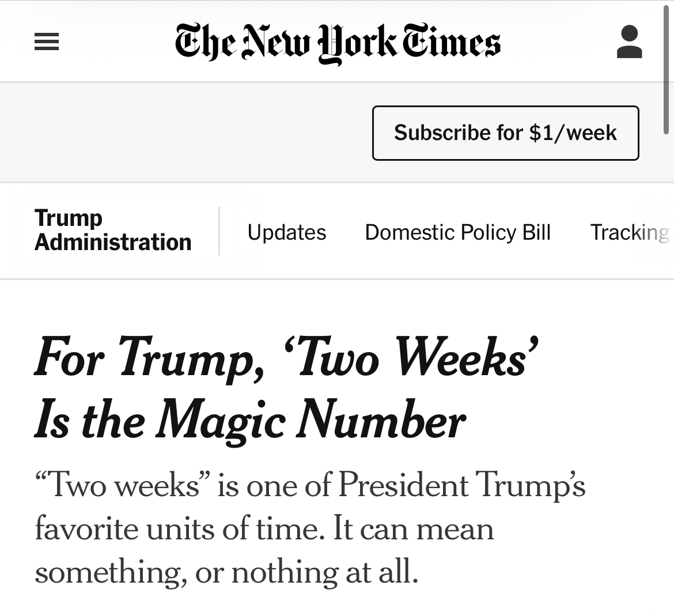
Task: Open the hamburger sections menu
Action: [x=47, y=41]
